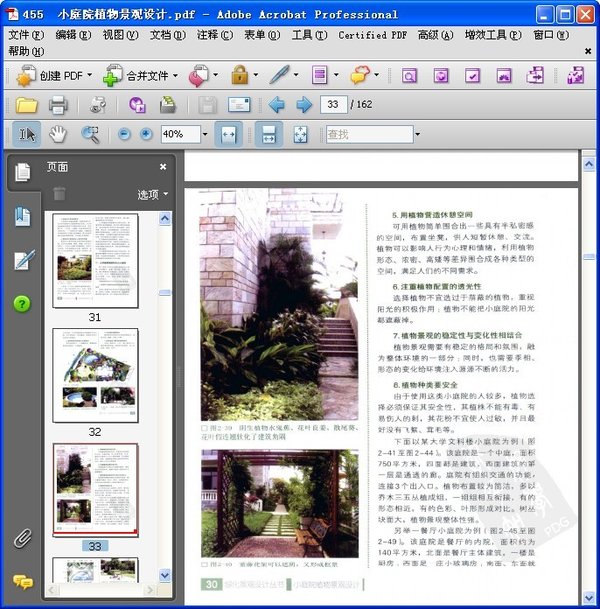Image resolution: width=600 pixels, height=609 pixels.
Task: Toggle continuous page scrolling mode
Action: click(x=267, y=134)
